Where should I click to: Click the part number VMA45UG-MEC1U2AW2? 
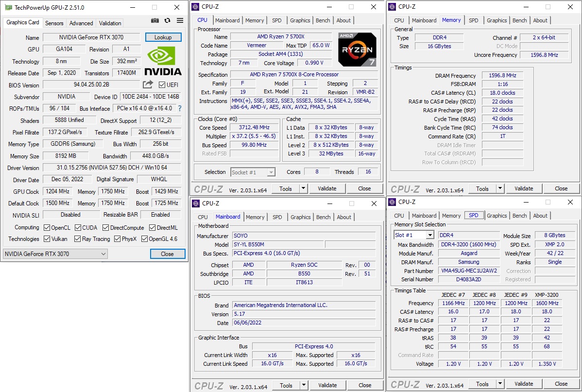tap(469, 271)
